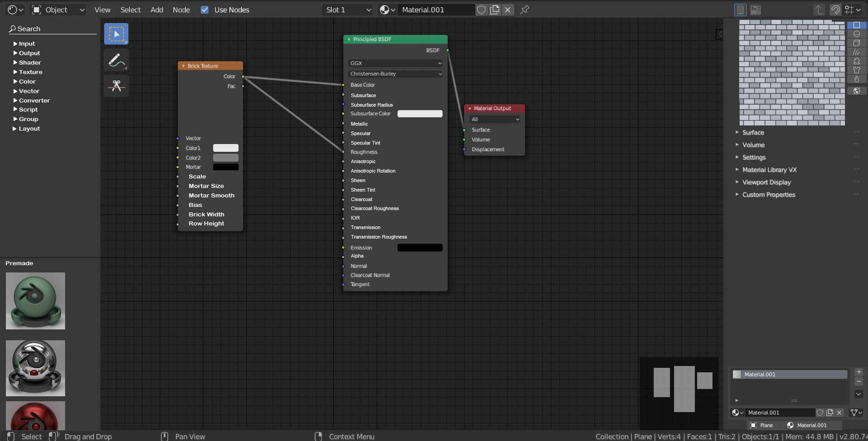This screenshot has height=441, width=868.
Task: Duplicate material using header copy icon
Action: tap(495, 9)
